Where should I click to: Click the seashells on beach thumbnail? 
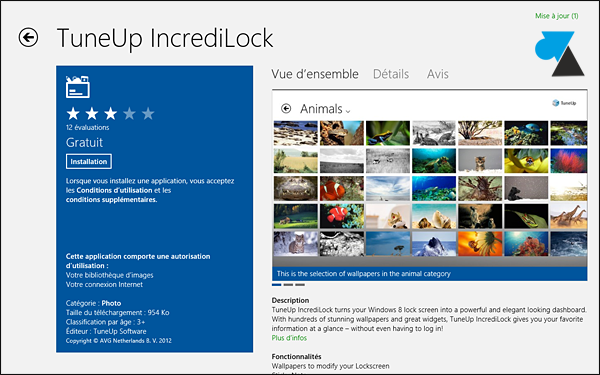pos(434,216)
